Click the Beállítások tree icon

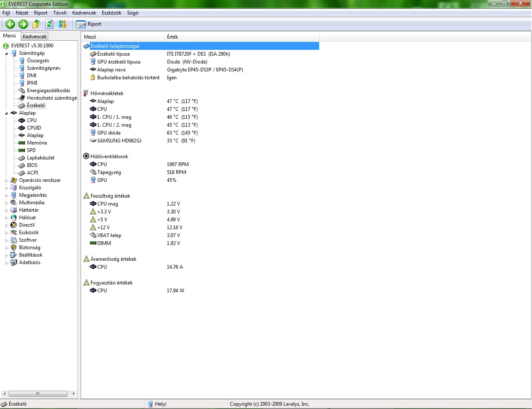coord(14,255)
